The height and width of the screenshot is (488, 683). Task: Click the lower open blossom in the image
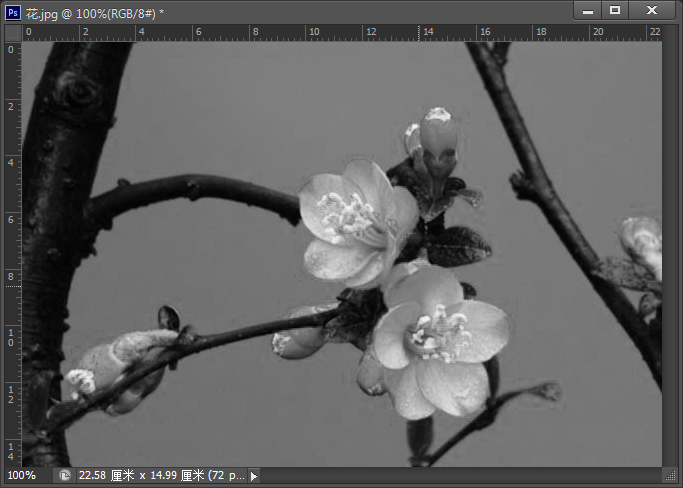tap(440, 343)
